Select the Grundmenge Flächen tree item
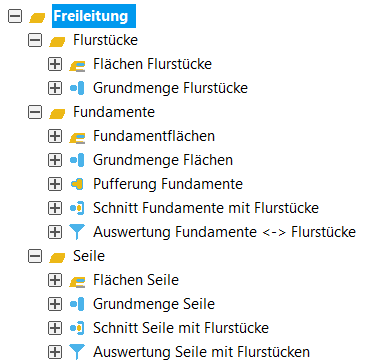This screenshot has width=371, height=361. click(x=163, y=160)
